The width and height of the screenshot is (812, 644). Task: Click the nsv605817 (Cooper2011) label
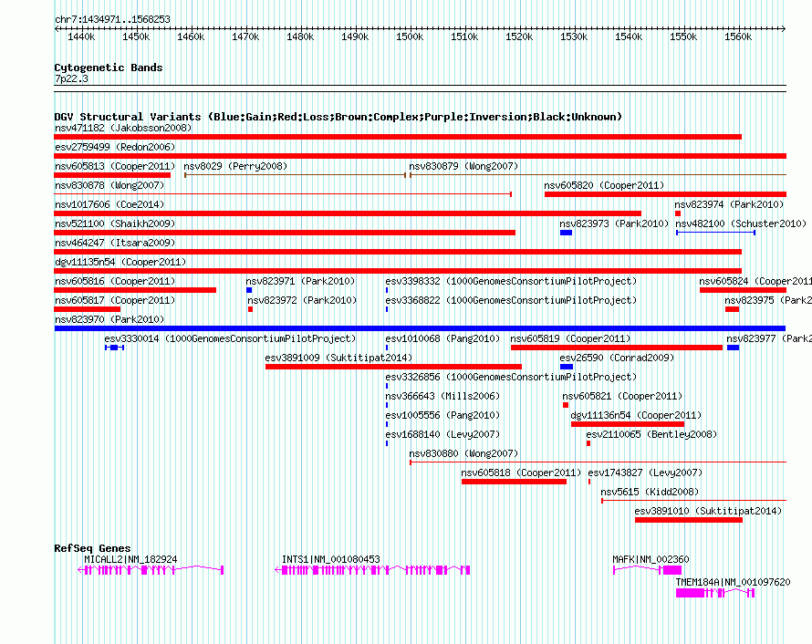pos(115,300)
